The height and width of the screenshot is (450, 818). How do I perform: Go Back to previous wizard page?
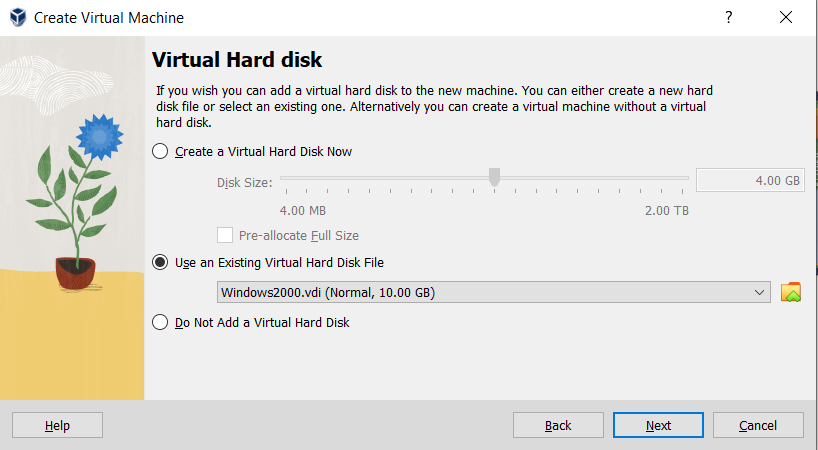tap(558, 425)
